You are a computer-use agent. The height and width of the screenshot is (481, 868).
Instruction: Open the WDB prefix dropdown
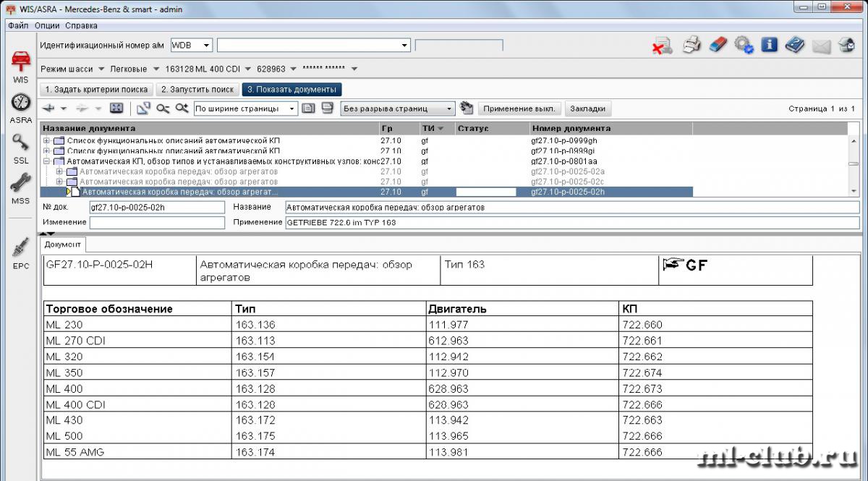click(206, 45)
